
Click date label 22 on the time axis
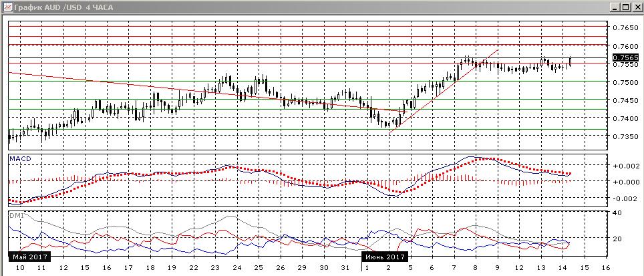[x=194, y=268]
